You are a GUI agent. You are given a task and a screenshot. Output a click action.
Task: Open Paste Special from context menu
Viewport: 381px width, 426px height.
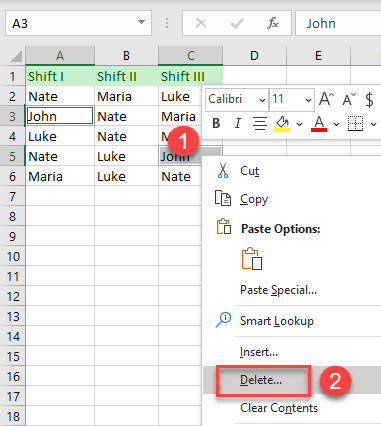[x=278, y=290]
